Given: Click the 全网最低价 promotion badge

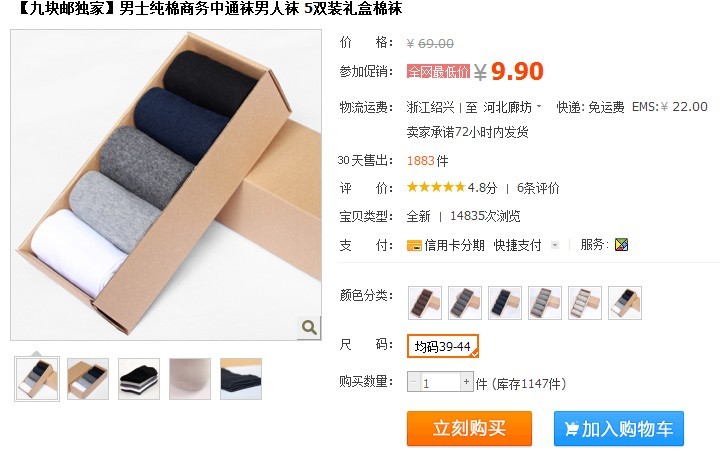Looking at the screenshot, I should click(438, 71).
